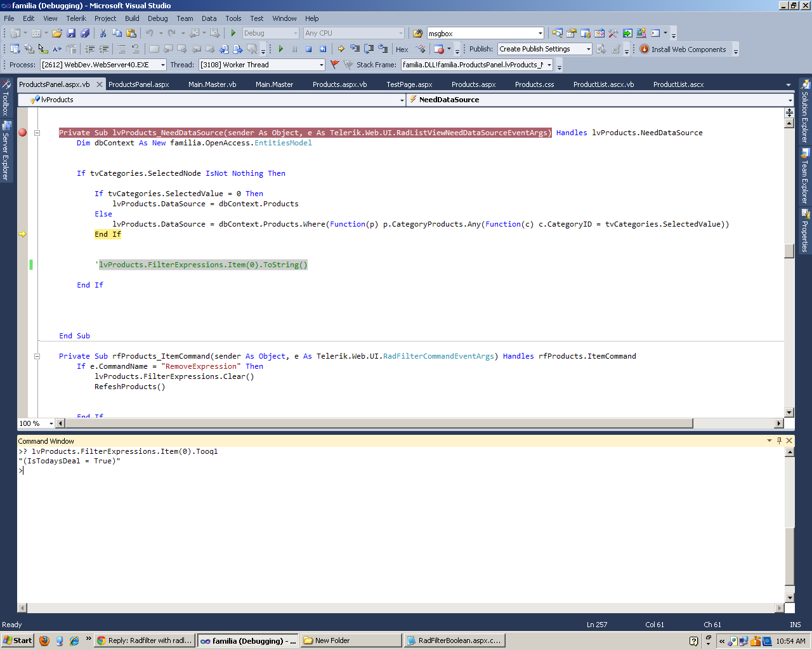Switch to the Products.css tab
Screen dimensions: 812x650
coord(534,84)
